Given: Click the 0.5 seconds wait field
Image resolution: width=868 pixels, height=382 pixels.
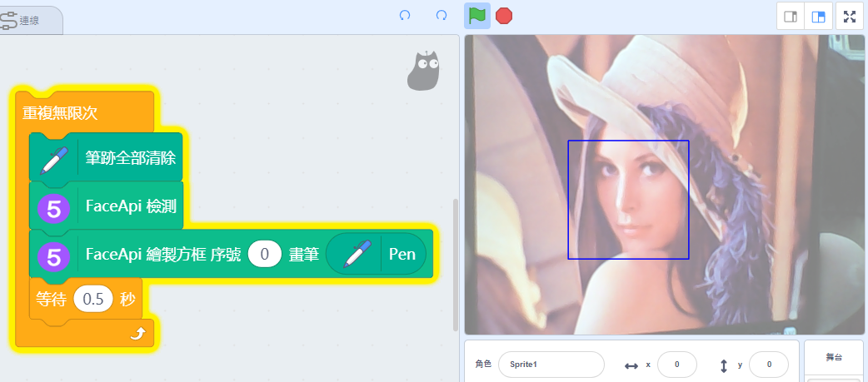Looking at the screenshot, I should (92, 300).
